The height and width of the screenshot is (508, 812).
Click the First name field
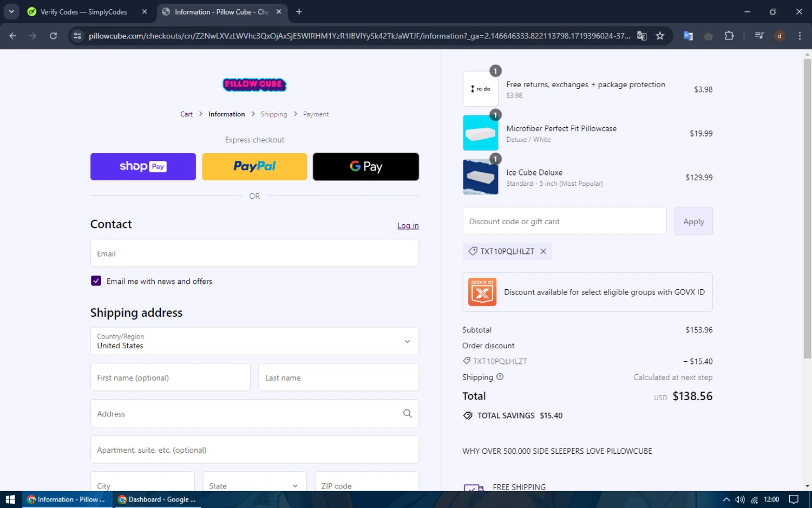171,377
